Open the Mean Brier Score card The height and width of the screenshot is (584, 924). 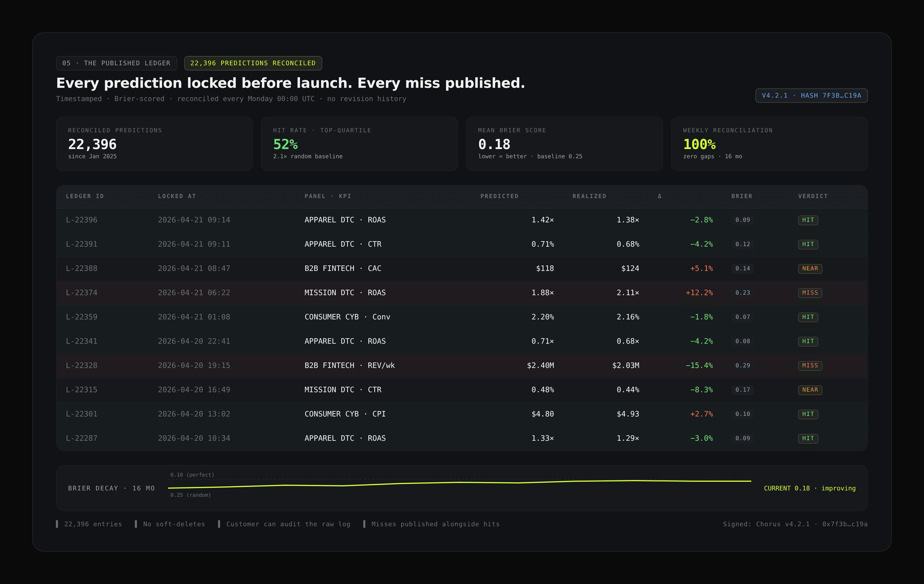pos(564,144)
